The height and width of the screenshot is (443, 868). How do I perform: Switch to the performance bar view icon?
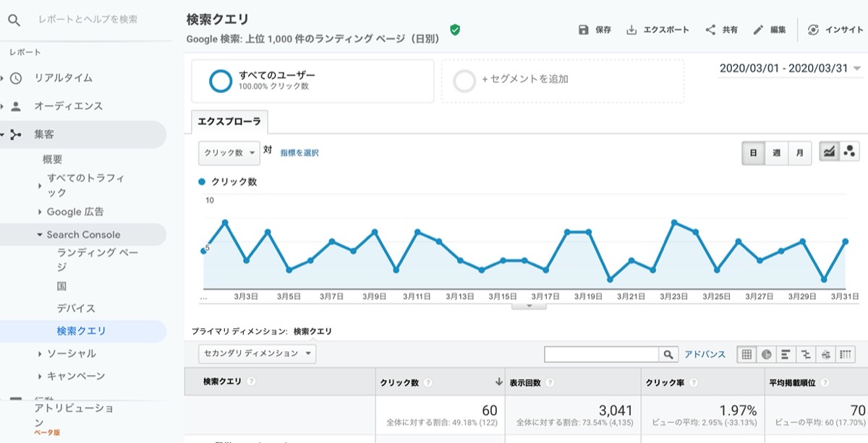pyautogui.click(x=786, y=354)
